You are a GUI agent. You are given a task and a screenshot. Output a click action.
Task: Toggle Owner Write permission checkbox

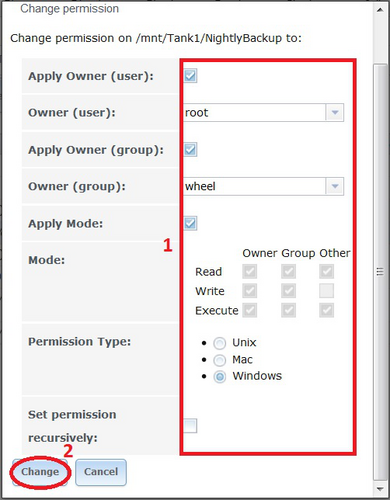coord(250,291)
